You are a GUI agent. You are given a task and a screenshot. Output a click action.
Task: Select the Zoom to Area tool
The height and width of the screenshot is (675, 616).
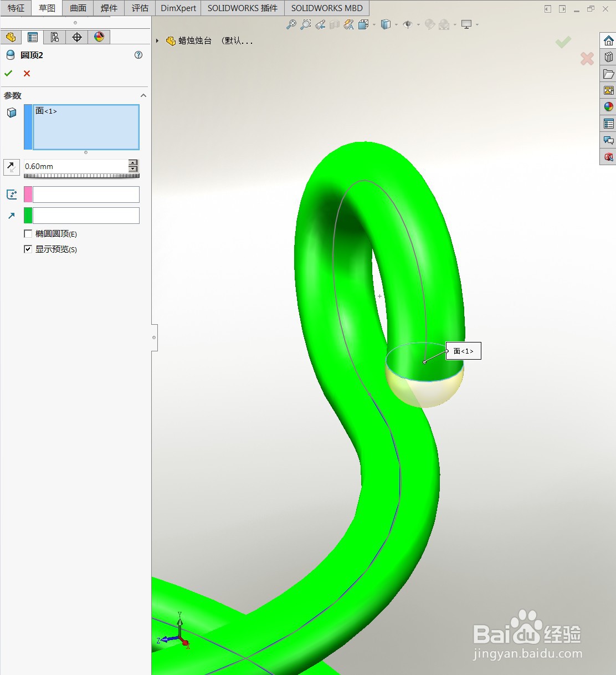click(306, 24)
